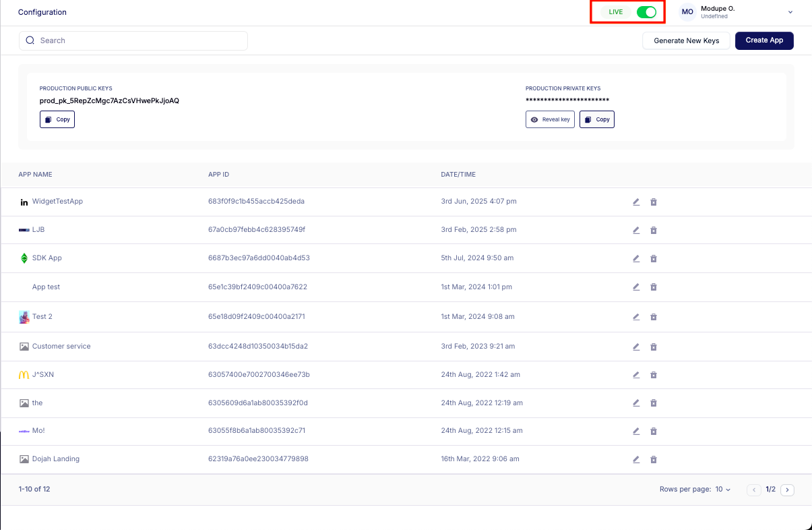The height and width of the screenshot is (530, 812).
Task: Click edit pencil for J^SXN app
Action: point(636,375)
